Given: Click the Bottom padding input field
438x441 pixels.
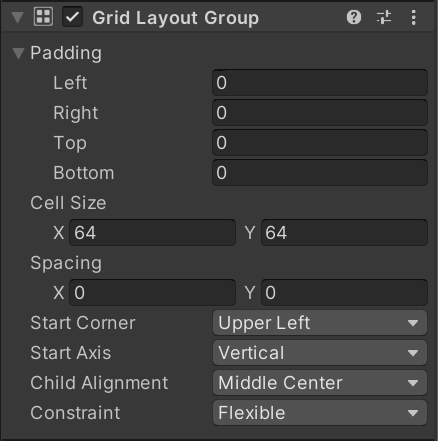Looking at the screenshot, I should coord(320,173).
